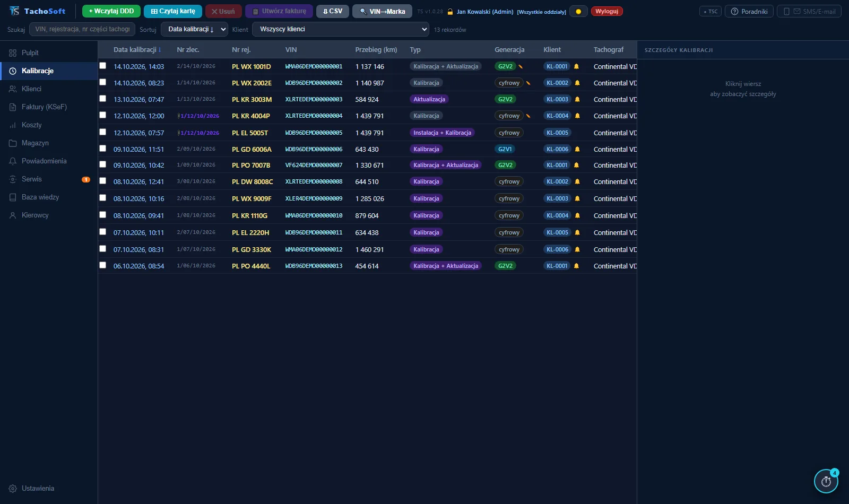Click the TSC button in top bar
Image resolution: width=849 pixels, height=504 pixels.
point(711,11)
